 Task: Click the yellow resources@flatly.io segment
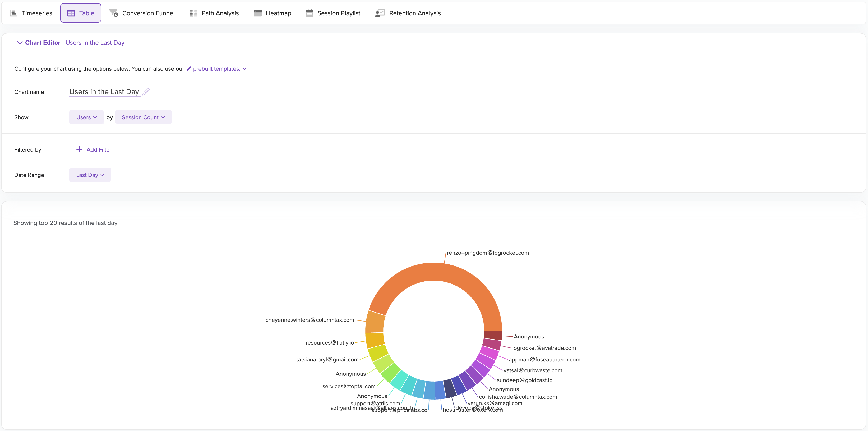375,340
